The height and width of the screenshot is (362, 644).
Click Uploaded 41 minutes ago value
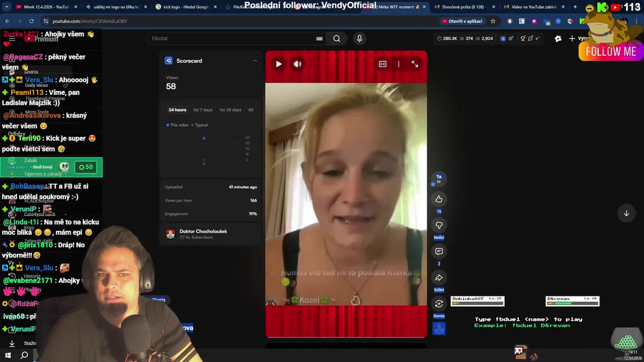(243, 187)
